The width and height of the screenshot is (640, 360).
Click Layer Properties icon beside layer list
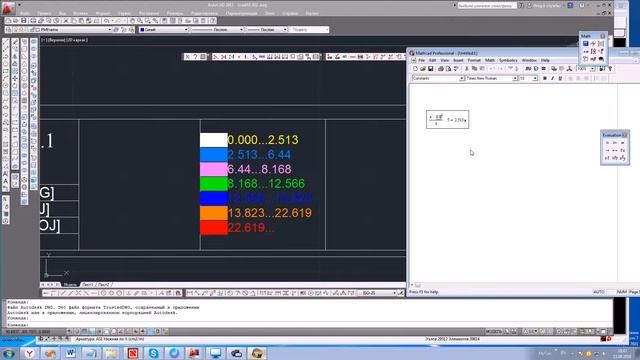tap(8, 30)
